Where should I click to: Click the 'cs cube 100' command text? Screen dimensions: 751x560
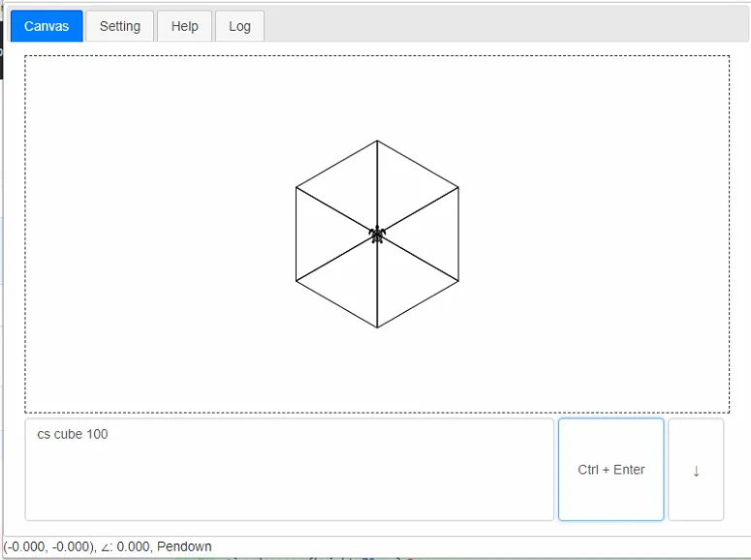tap(73, 434)
